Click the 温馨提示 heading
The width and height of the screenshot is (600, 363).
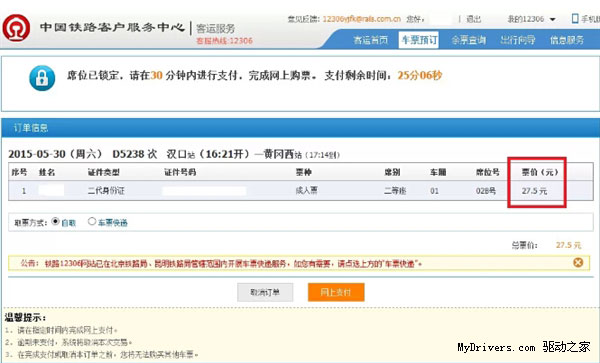(x=25, y=317)
